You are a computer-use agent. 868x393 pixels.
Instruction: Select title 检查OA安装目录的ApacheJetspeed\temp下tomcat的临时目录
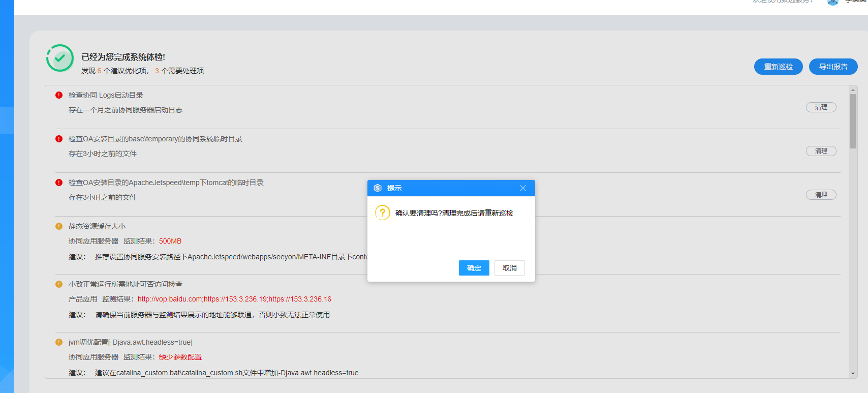[x=166, y=183]
